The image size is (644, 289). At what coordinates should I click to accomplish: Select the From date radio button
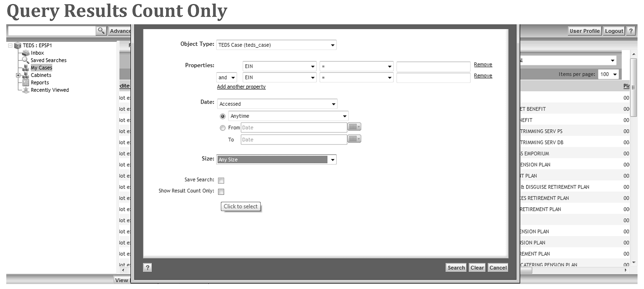tap(223, 128)
